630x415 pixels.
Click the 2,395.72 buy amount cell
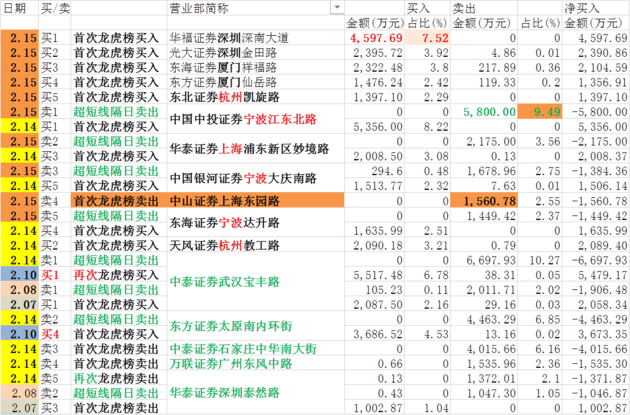(x=375, y=53)
